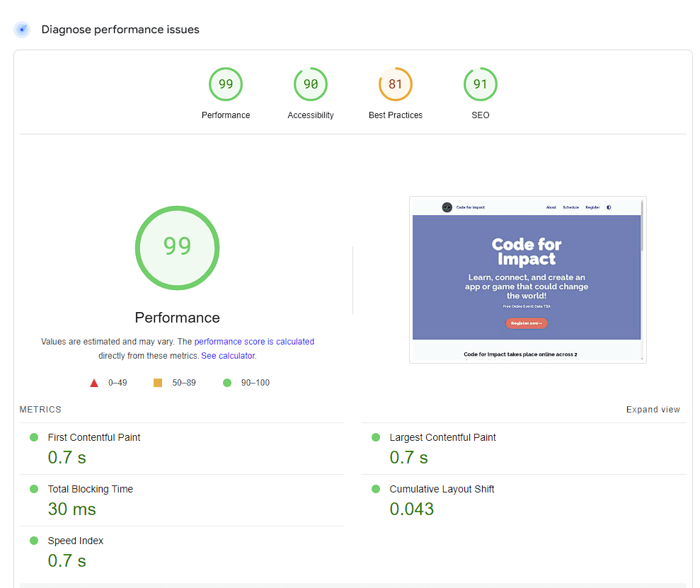This screenshot has height=588, width=700.
Task: Click the About menu item in the preview
Action: click(551, 207)
